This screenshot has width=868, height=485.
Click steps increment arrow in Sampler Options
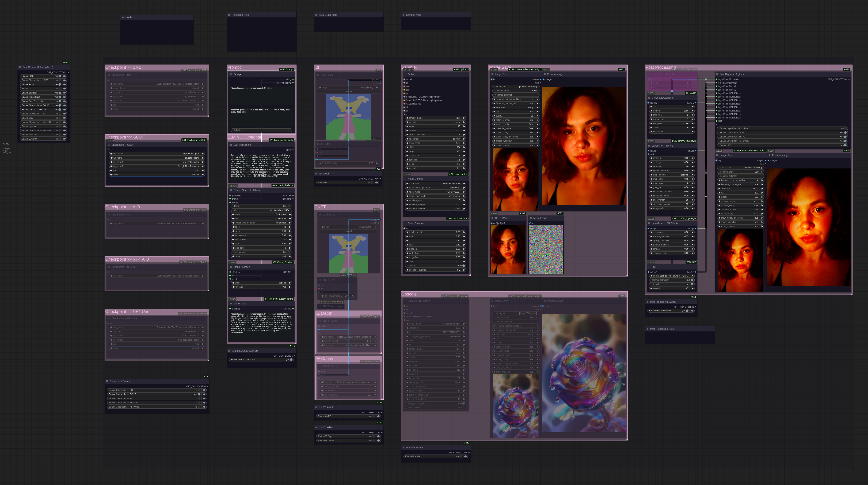(464, 126)
